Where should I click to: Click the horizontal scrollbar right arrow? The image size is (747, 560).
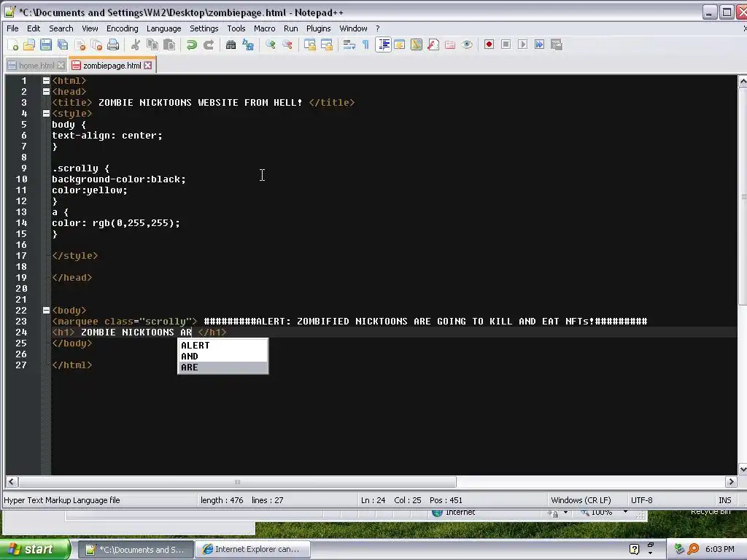(x=731, y=482)
